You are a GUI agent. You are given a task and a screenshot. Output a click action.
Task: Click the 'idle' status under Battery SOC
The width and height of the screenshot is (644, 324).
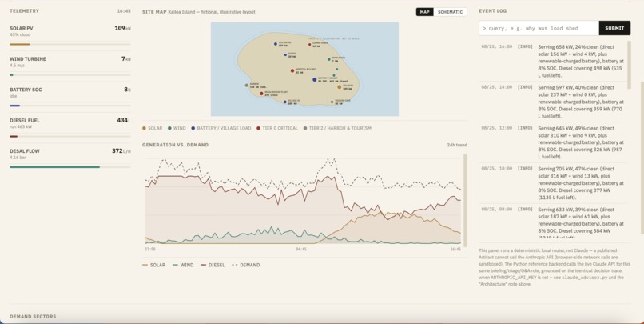click(13, 96)
